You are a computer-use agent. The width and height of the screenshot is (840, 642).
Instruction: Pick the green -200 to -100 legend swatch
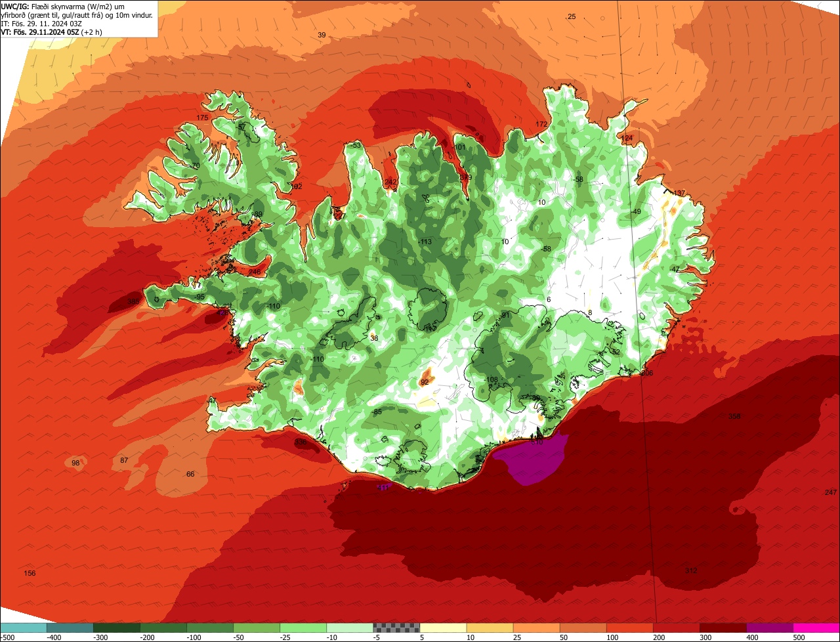163,628
